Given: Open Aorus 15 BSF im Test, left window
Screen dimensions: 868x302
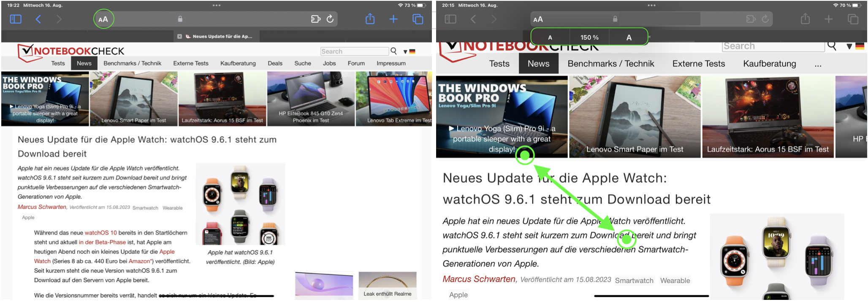Looking at the screenshot, I should click(x=222, y=99).
